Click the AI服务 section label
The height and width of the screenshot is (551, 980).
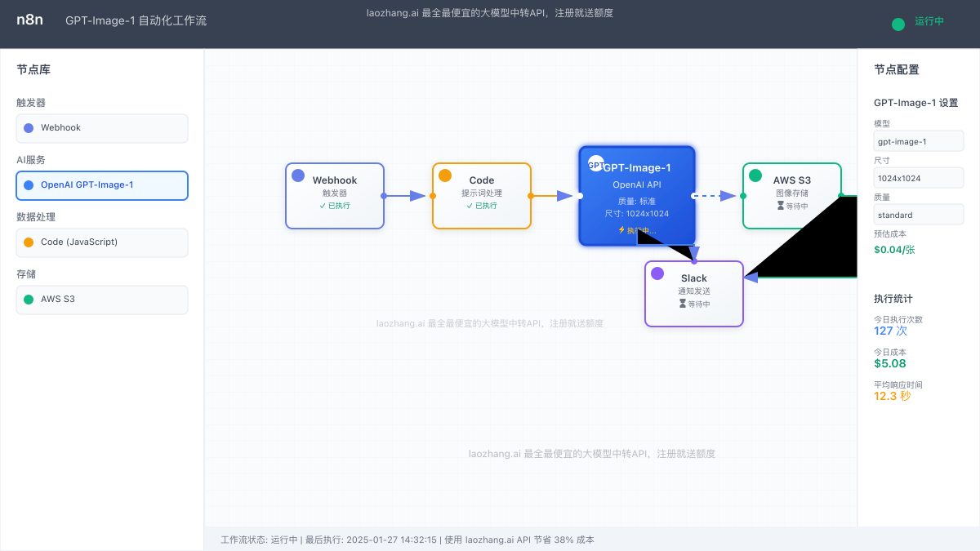(x=31, y=160)
